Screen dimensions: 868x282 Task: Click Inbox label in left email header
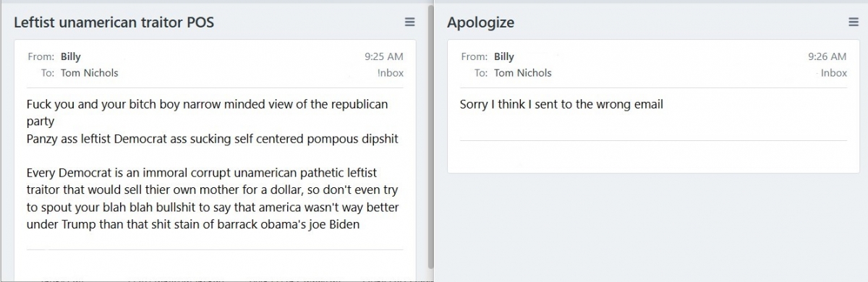pos(391,73)
